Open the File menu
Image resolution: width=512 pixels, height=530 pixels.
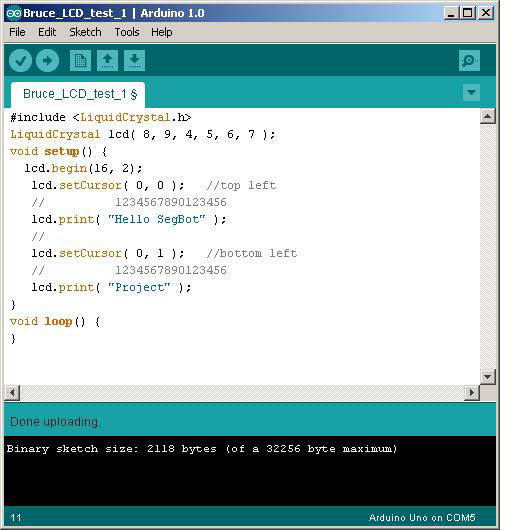[x=17, y=32]
